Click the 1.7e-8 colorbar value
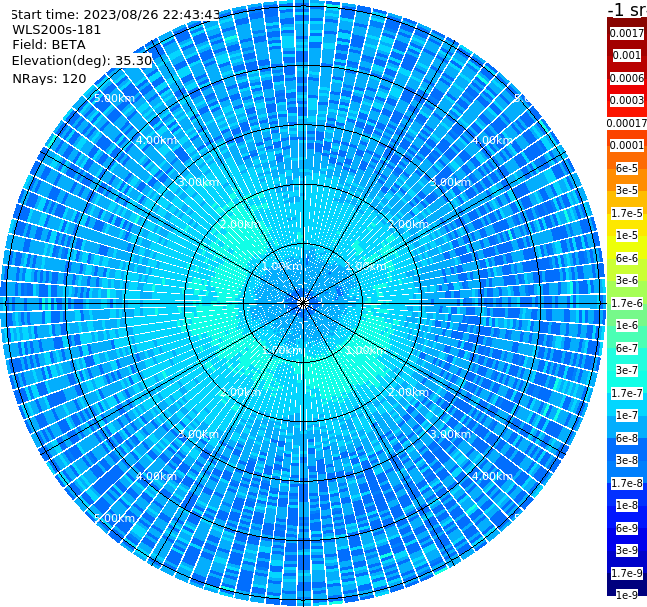 click(x=627, y=483)
